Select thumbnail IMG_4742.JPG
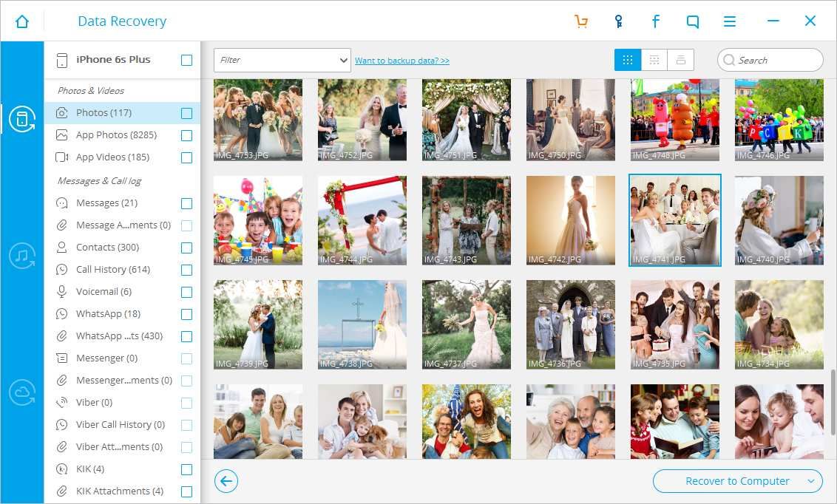837x504 pixels. tap(571, 220)
